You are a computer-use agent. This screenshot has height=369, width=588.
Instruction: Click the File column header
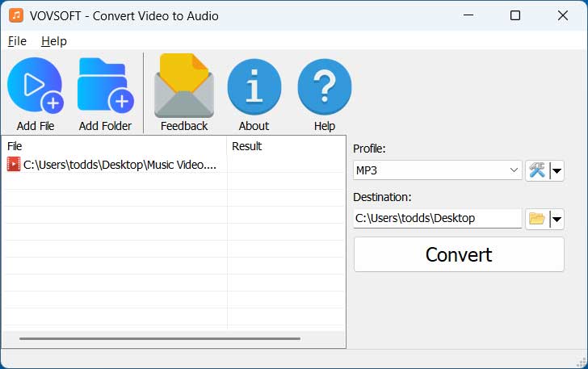click(x=115, y=146)
